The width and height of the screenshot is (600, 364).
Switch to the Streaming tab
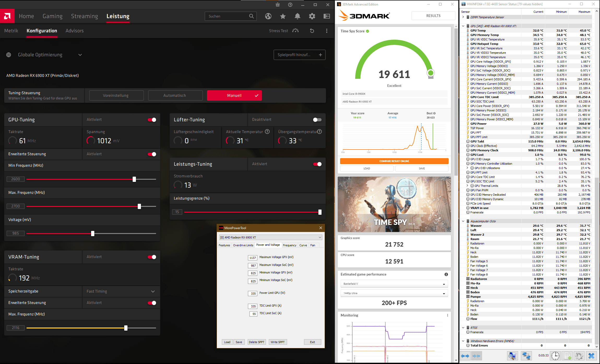pos(85,16)
